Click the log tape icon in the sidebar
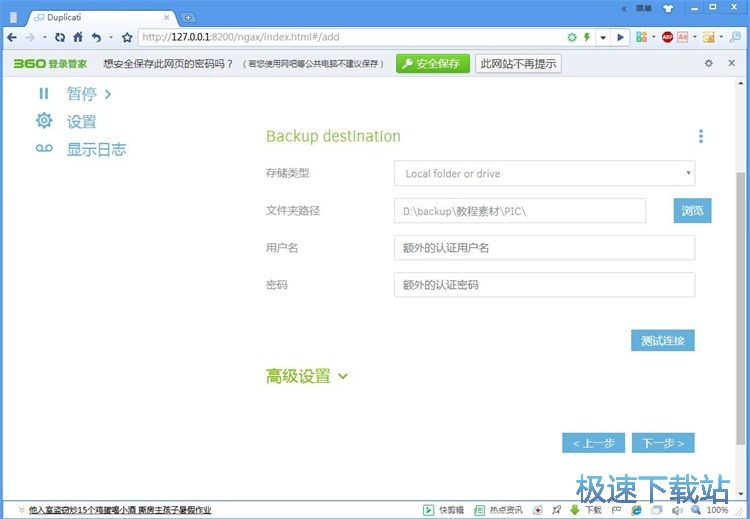The image size is (750, 519). tap(44, 148)
